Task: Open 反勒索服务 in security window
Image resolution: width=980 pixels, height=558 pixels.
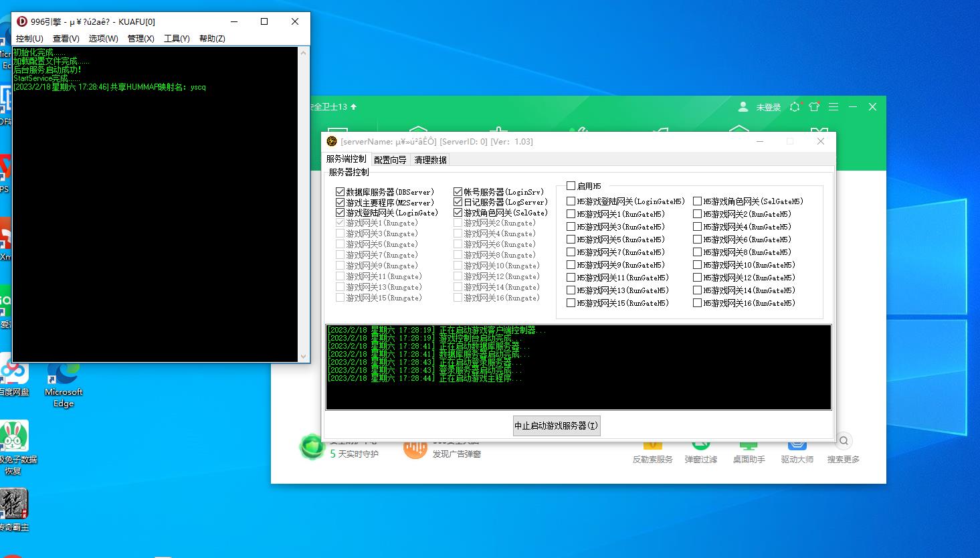Action: 652,460
